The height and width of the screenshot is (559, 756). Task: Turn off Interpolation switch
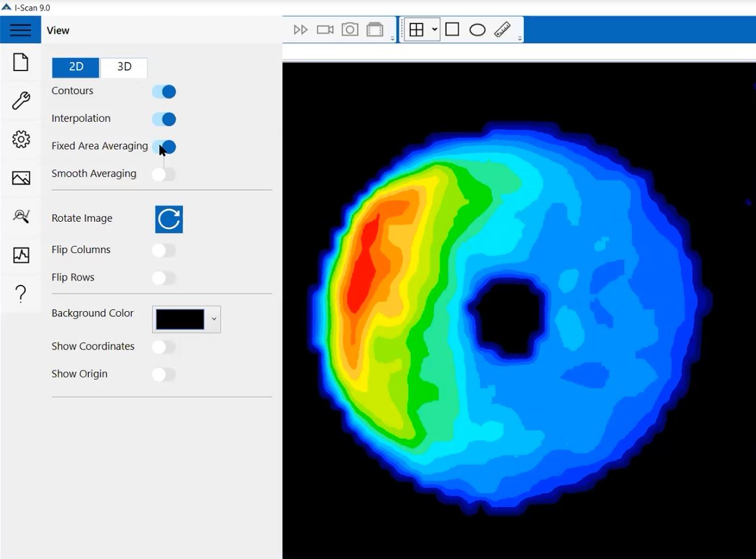[164, 119]
